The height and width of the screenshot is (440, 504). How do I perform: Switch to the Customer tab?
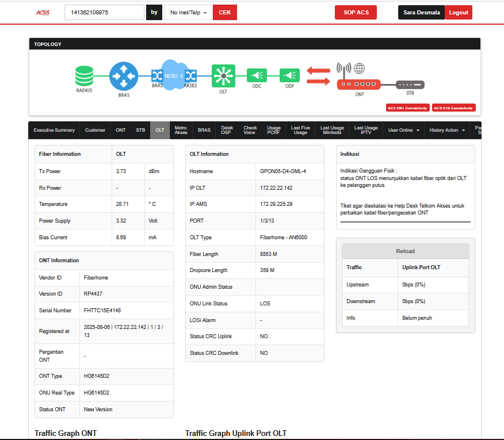95,130
